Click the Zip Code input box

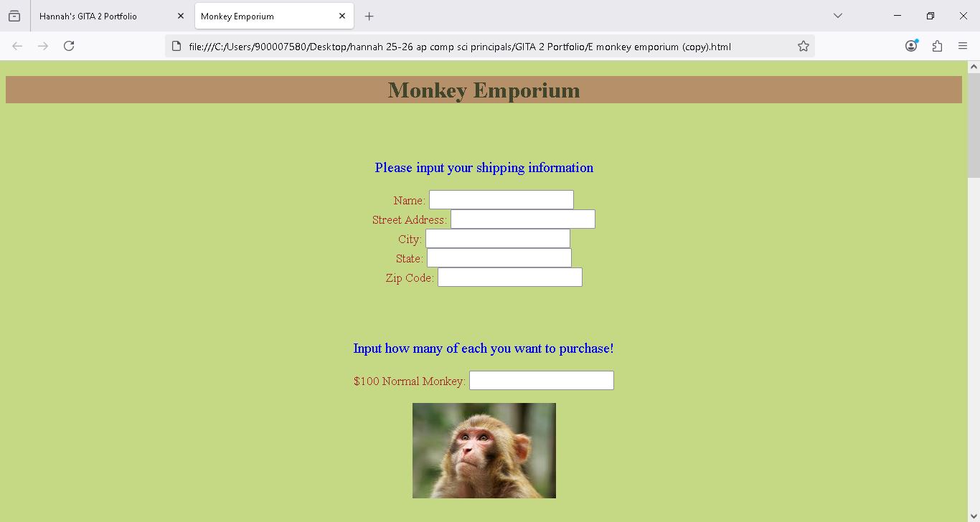tap(509, 277)
